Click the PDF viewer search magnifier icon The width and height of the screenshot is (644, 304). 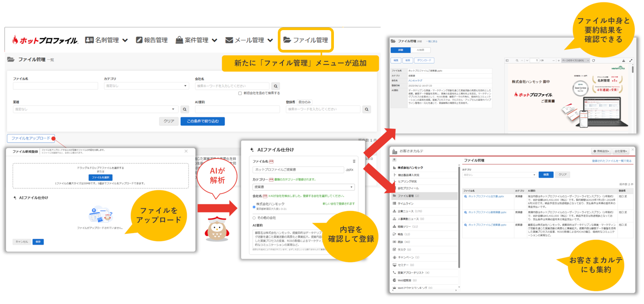click(516, 61)
